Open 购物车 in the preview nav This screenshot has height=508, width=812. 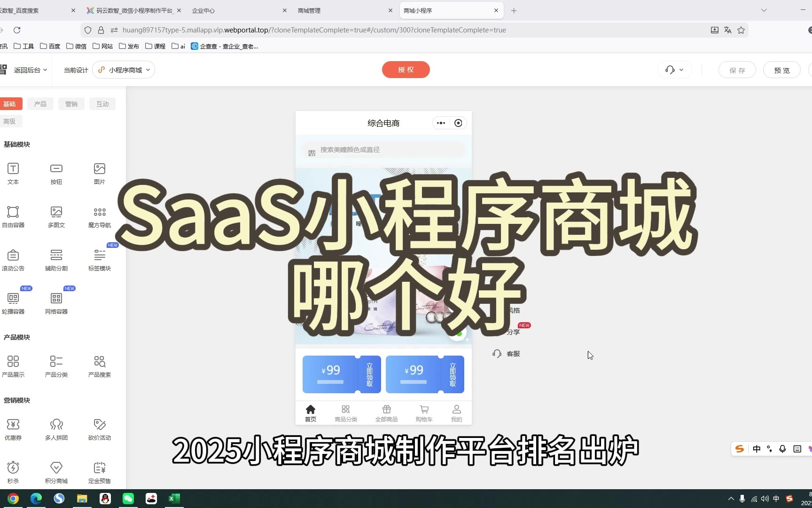click(424, 413)
